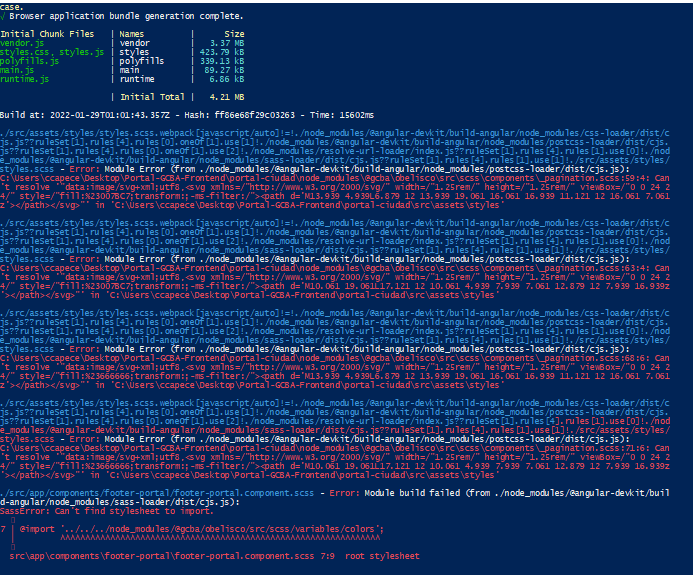Image resolution: width=693 pixels, height=575 pixels.
Task: Click the 'Initial Chunk Files' column header
Action: point(47,34)
